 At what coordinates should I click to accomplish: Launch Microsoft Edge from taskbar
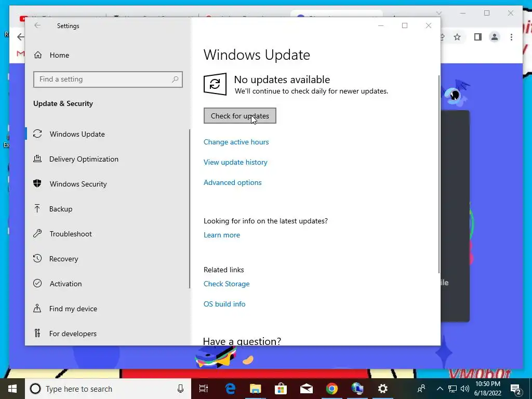click(x=230, y=389)
